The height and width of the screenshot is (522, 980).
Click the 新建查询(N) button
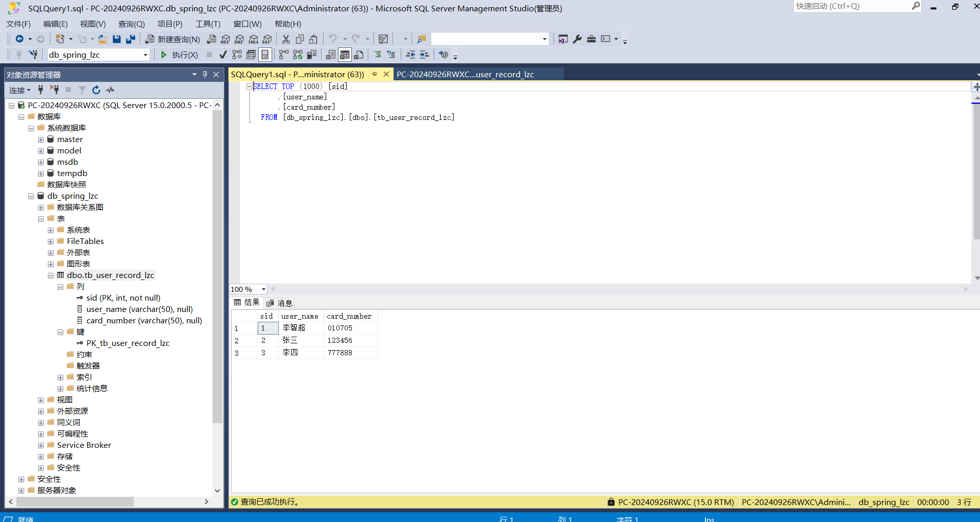(x=172, y=39)
